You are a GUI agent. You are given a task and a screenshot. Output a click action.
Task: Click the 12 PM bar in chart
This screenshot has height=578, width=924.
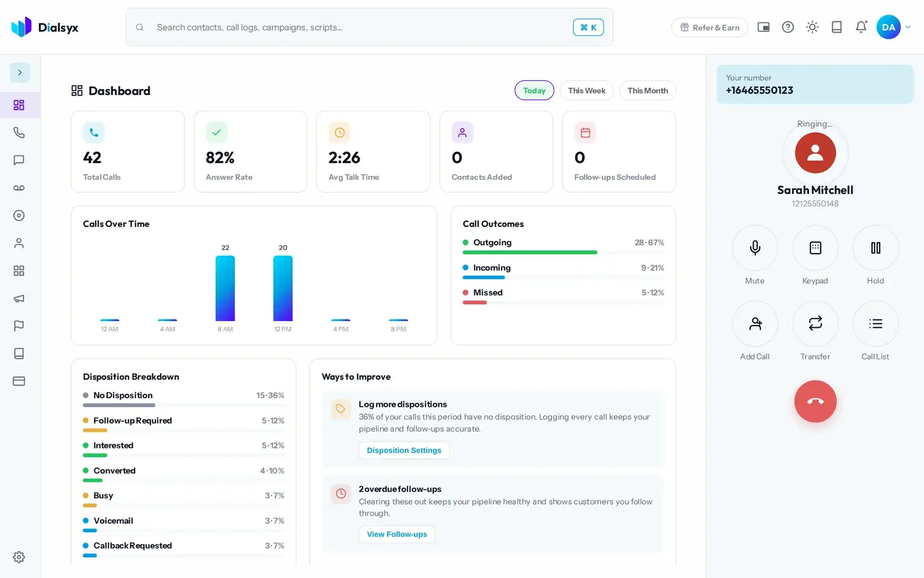pyautogui.click(x=283, y=288)
